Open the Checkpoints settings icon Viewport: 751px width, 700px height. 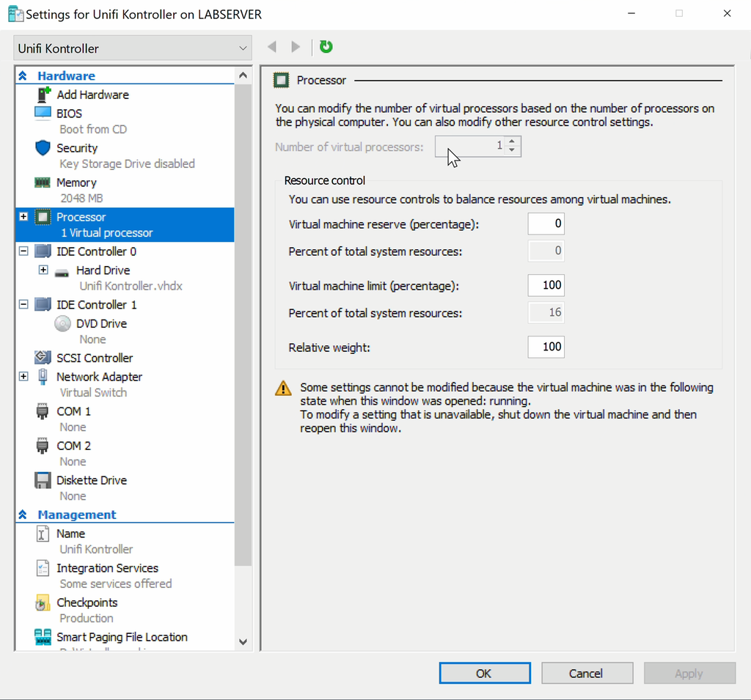click(x=43, y=603)
